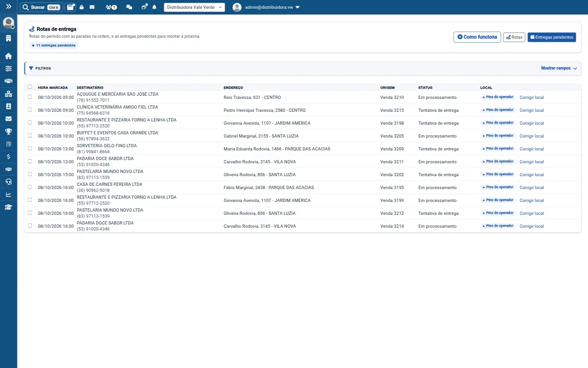Open the graduation cap icon in the sidebar
This screenshot has height=368, width=588.
pyautogui.click(x=8, y=207)
